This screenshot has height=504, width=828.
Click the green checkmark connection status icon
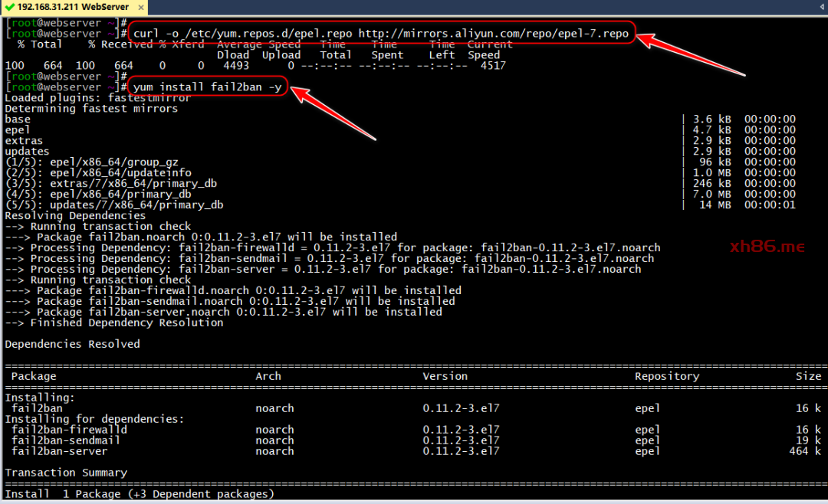click(x=9, y=8)
